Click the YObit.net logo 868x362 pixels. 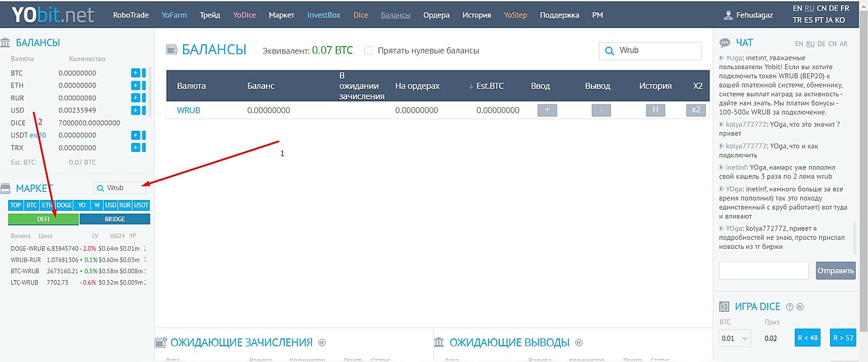point(52,15)
